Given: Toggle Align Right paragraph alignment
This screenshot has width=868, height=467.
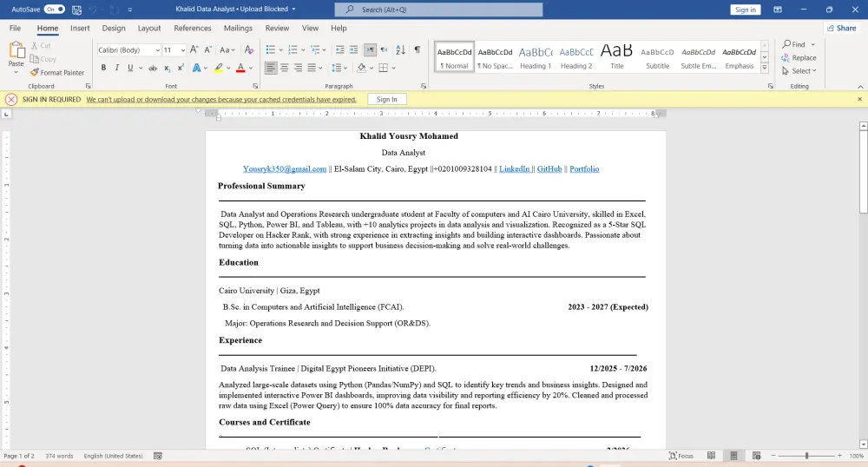Looking at the screenshot, I should click(x=298, y=68).
